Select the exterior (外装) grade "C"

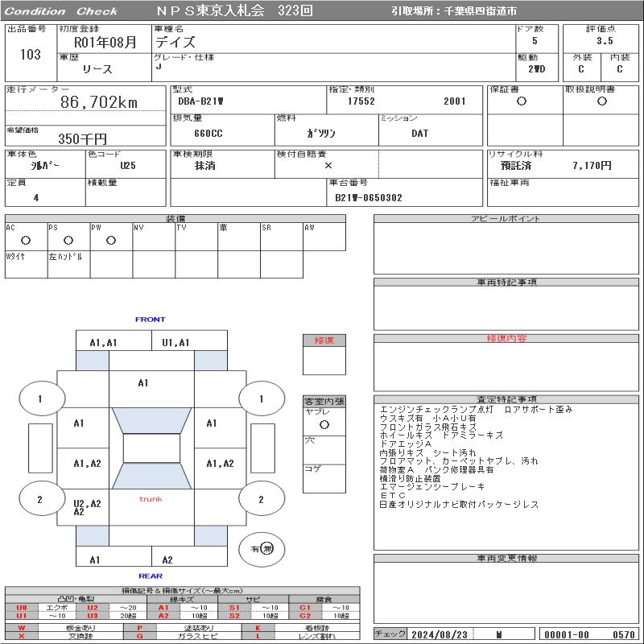tap(580, 69)
